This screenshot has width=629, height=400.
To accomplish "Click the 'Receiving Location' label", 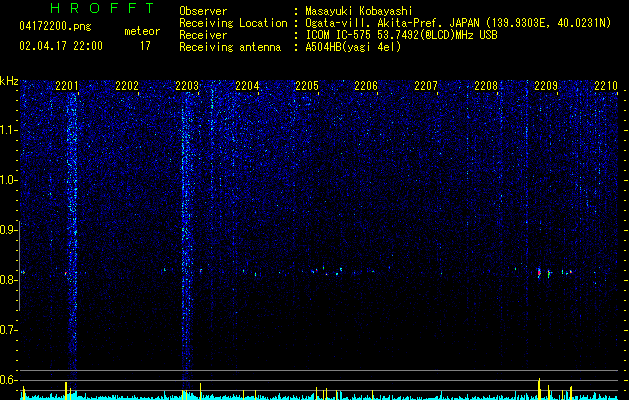I will pos(233,23).
